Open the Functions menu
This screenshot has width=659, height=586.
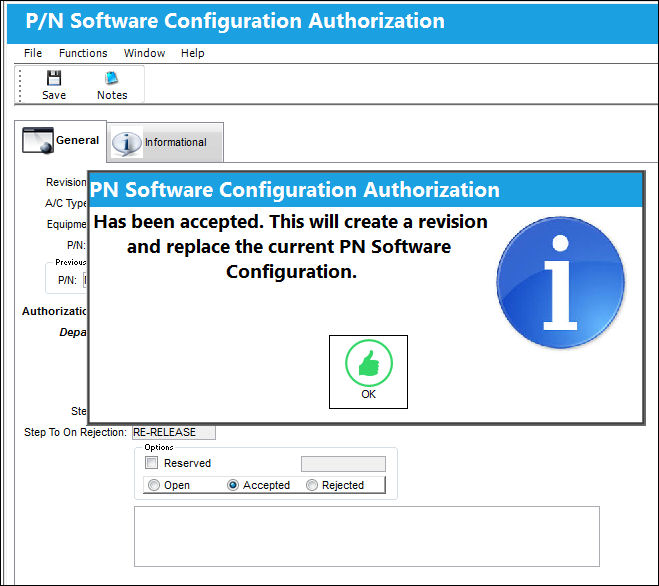83,53
